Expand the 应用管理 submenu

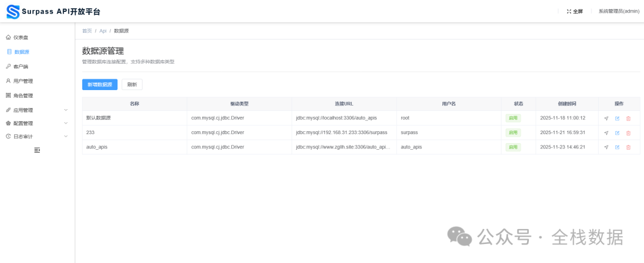tap(37, 110)
